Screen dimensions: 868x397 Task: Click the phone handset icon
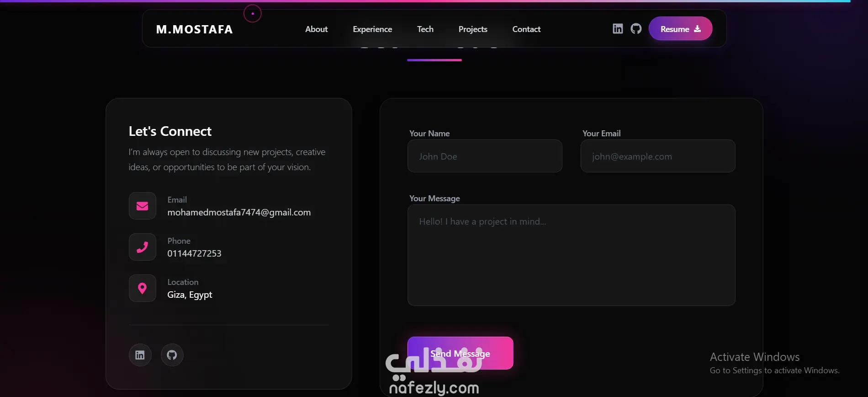point(143,247)
